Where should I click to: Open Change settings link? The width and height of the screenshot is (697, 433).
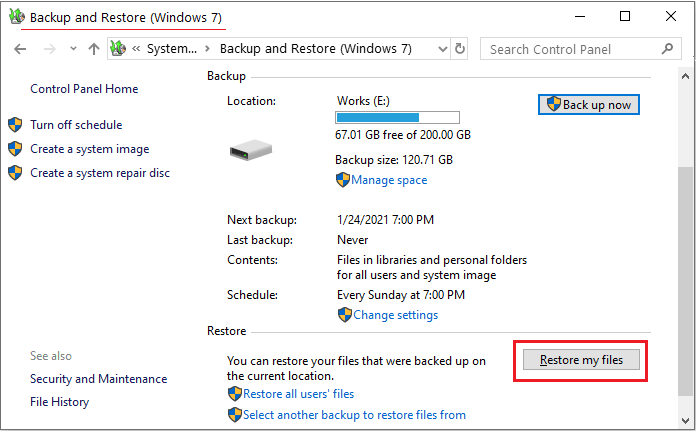tap(396, 315)
